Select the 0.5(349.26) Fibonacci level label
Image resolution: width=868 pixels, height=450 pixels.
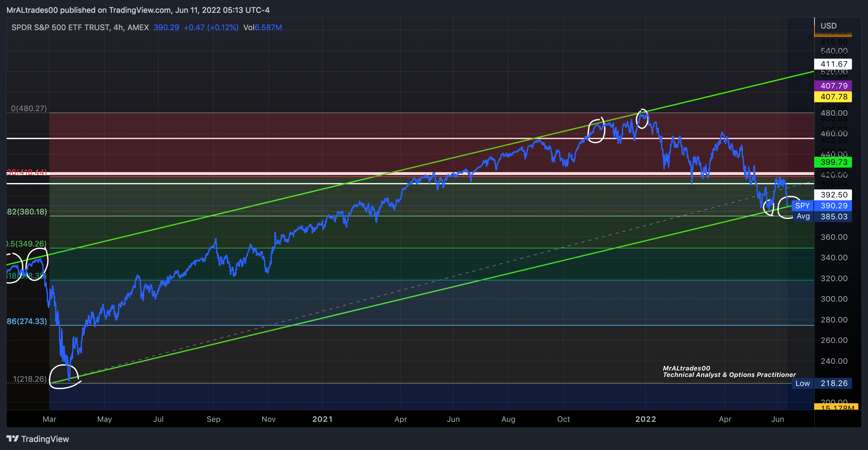point(27,244)
